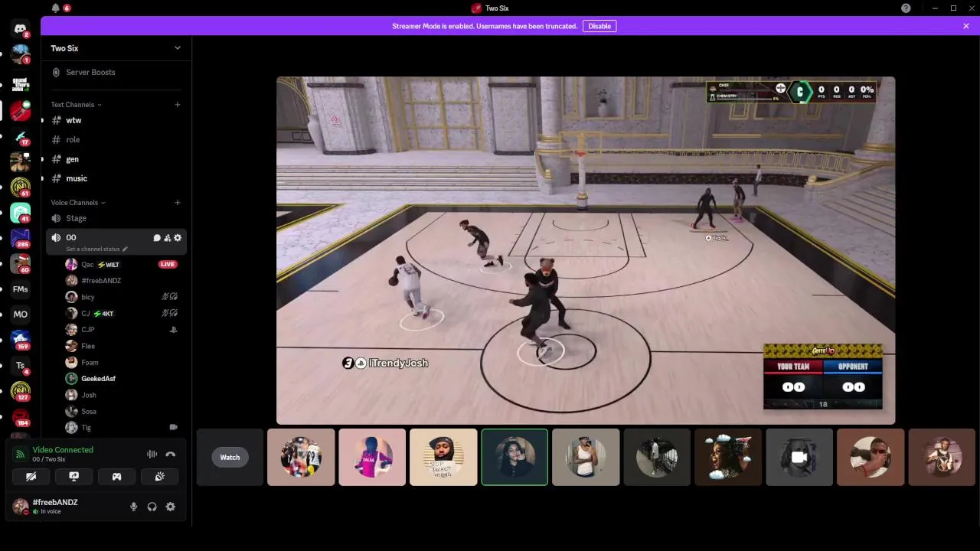This screenshot has width=980, height=551.
Task: Select the 00 voice channel
Action: [x=115, y=242]
